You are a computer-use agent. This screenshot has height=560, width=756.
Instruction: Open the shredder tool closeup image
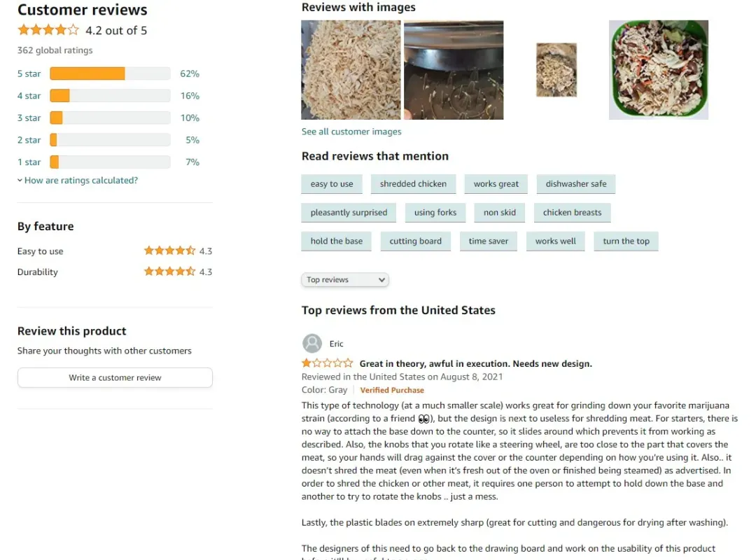(453, 70)
